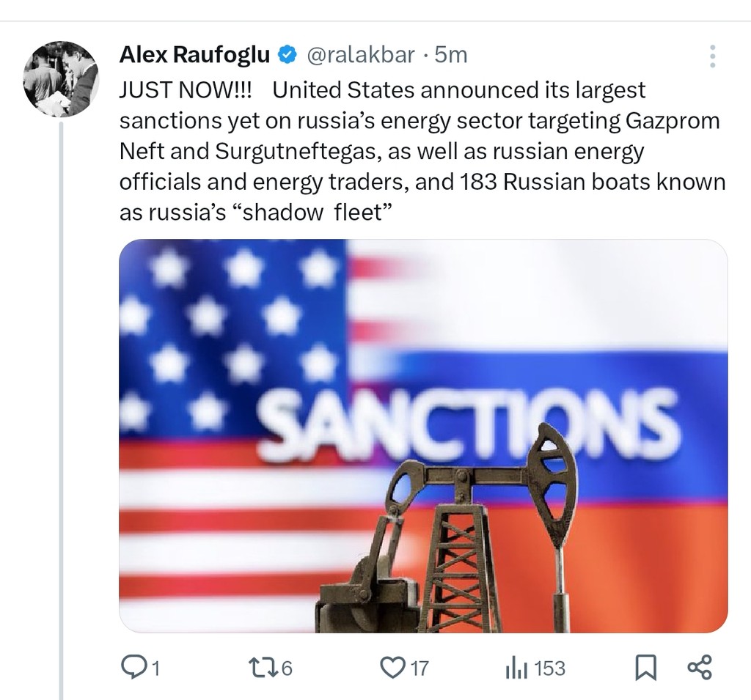The height and width of the screenshot is (700, 751).
Task: Click the oil pumpjack in the photo
Action: [469, 528]
